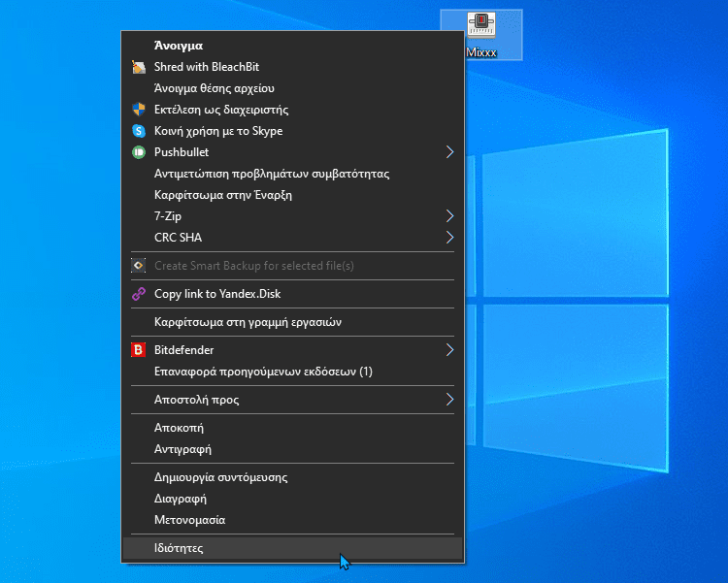Image resolution: width=728 pixels, height=583 pixels.
Task: Select Άνοιγμα from the context menu
Action: pyautogui.click(x=293, y=46)
